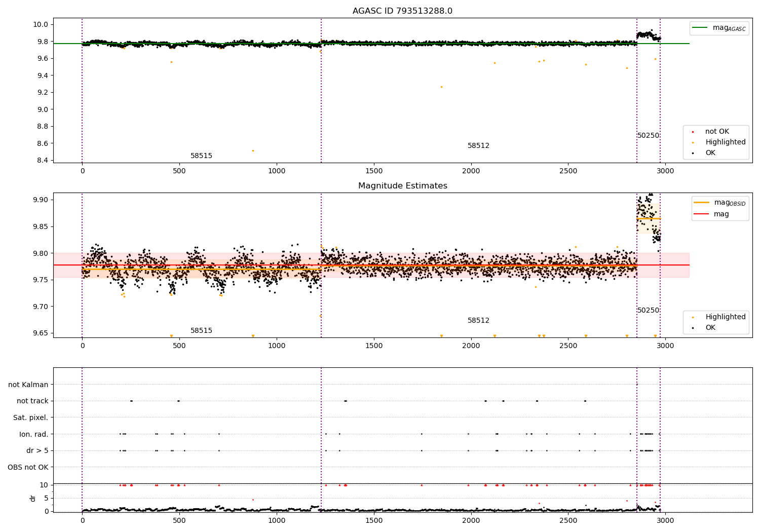Click the 1500 x-axis tick in top plot
This screenshot has height=532, width=760.
tap(374, 171)
